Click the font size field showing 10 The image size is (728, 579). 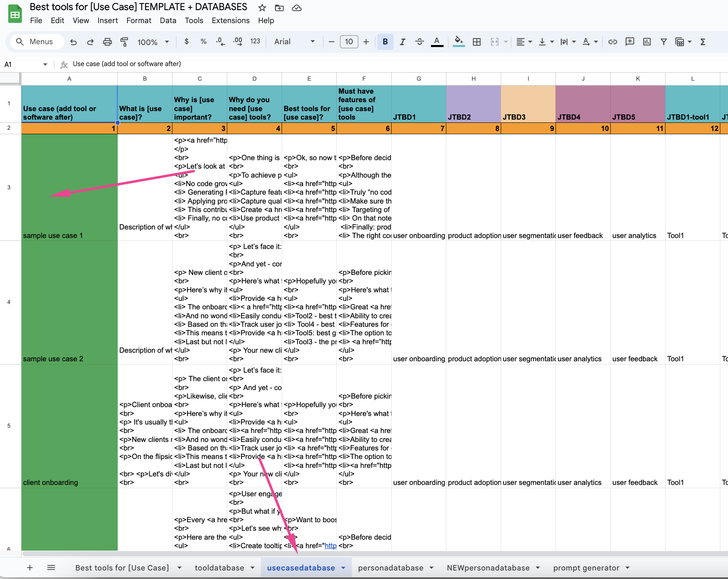(349, 42)
